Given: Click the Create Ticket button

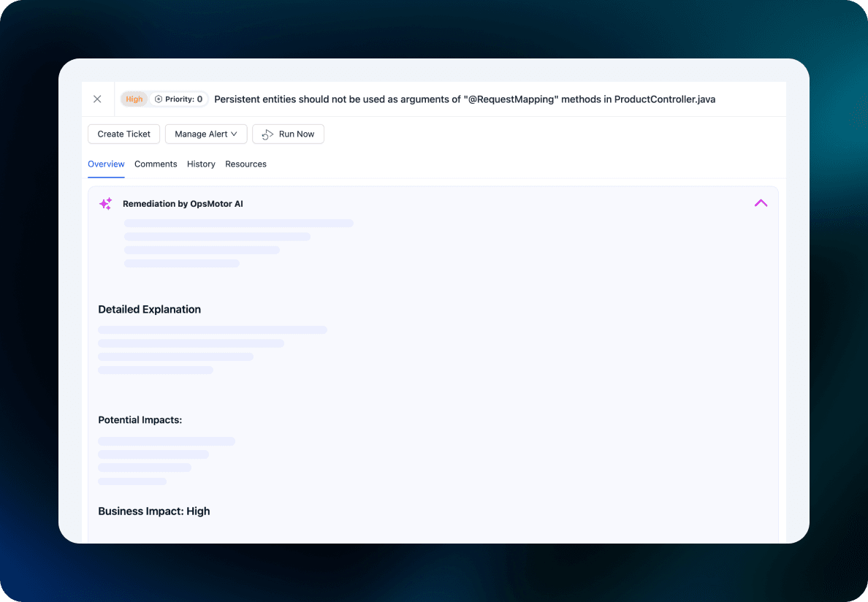Looking at the screenshot, I should tap(124, 134).
